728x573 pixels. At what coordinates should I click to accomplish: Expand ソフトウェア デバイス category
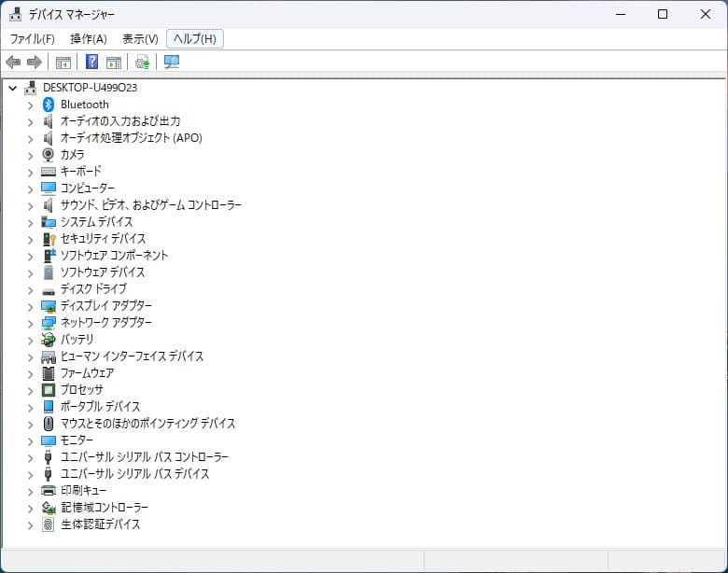(x=30, y=273)
